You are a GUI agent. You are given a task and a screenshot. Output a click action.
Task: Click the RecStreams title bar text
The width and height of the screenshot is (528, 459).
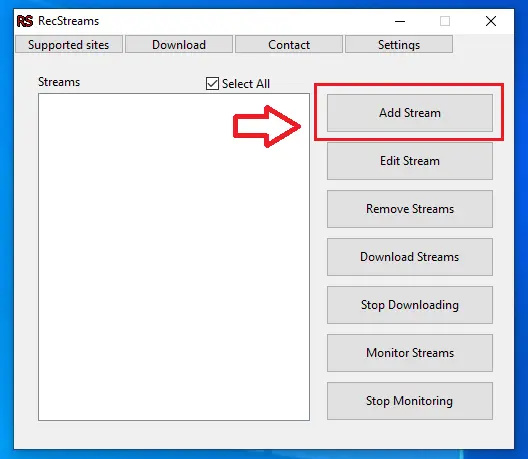coord(69,21)
